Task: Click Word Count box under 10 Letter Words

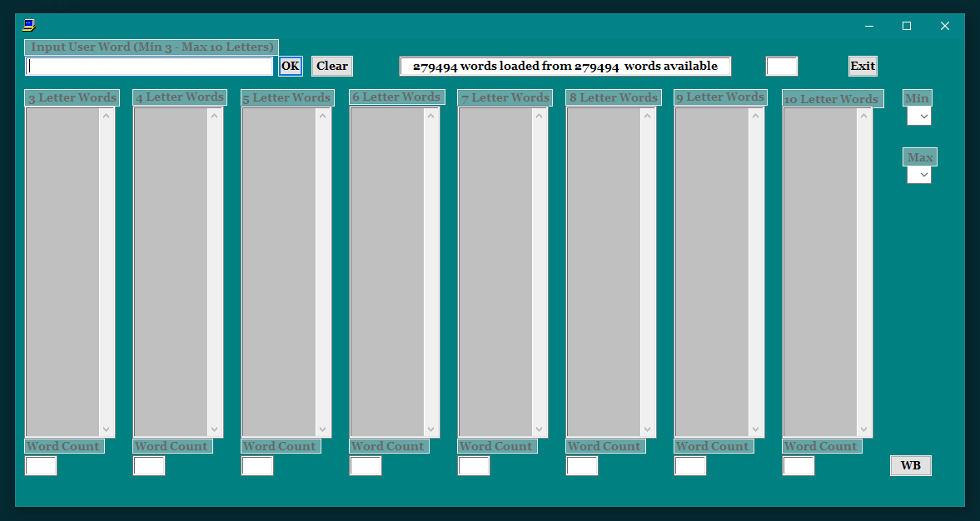Action: click(x=798, y=465)
